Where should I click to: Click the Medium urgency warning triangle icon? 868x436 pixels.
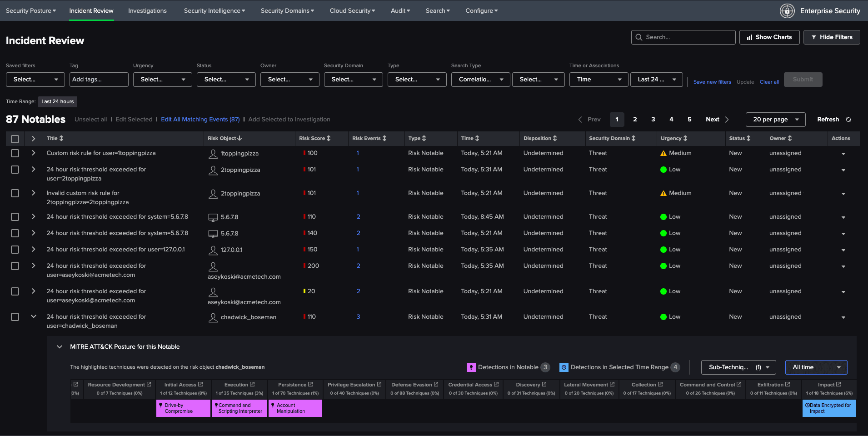663,153
